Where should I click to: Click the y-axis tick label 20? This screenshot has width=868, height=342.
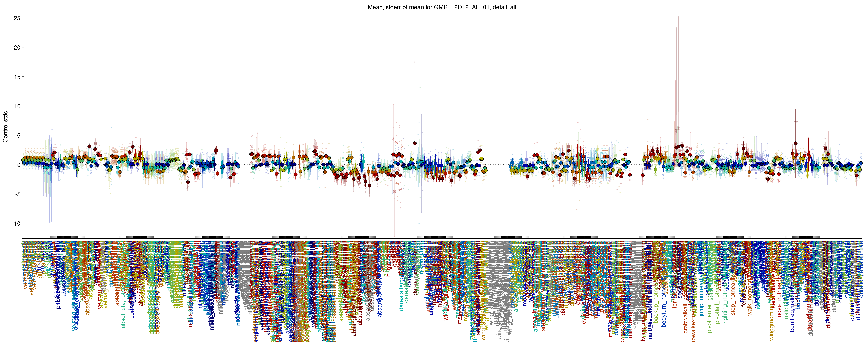(x=17, y=47)
